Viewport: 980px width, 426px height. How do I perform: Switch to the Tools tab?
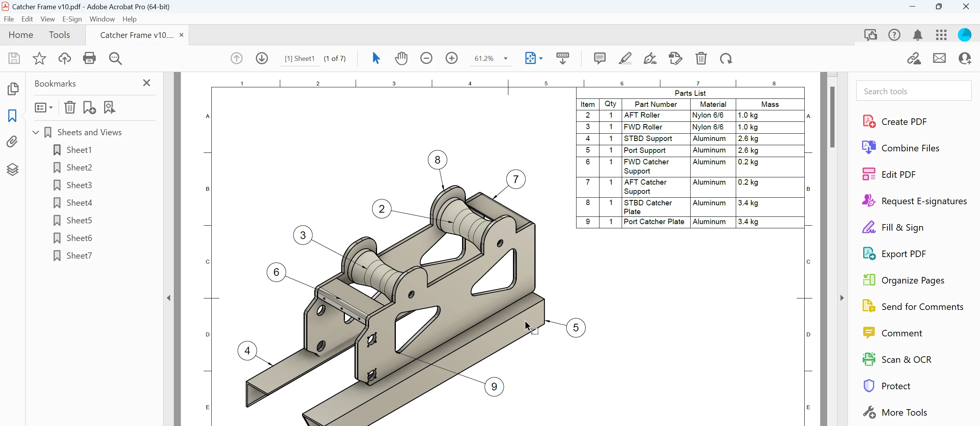click(59, 35)
